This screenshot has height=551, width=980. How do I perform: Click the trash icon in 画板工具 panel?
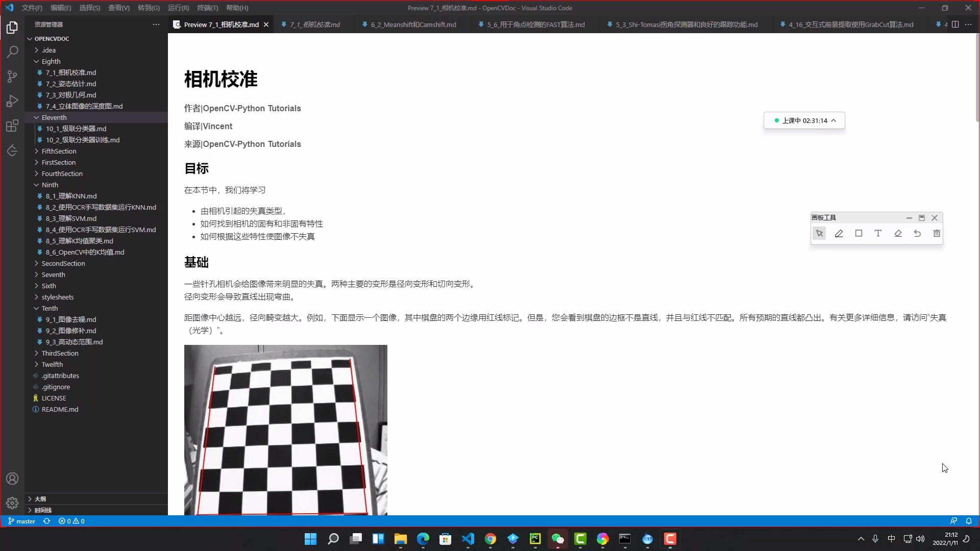(937, 233)
